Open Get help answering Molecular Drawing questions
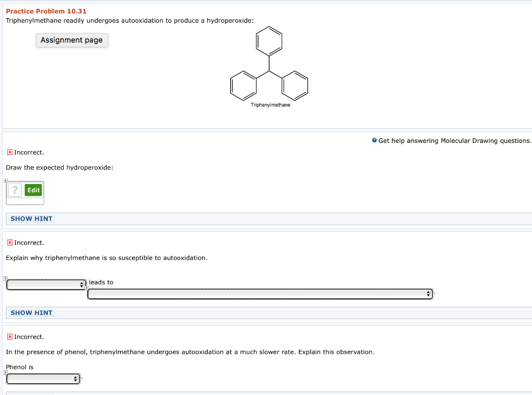 454,140
